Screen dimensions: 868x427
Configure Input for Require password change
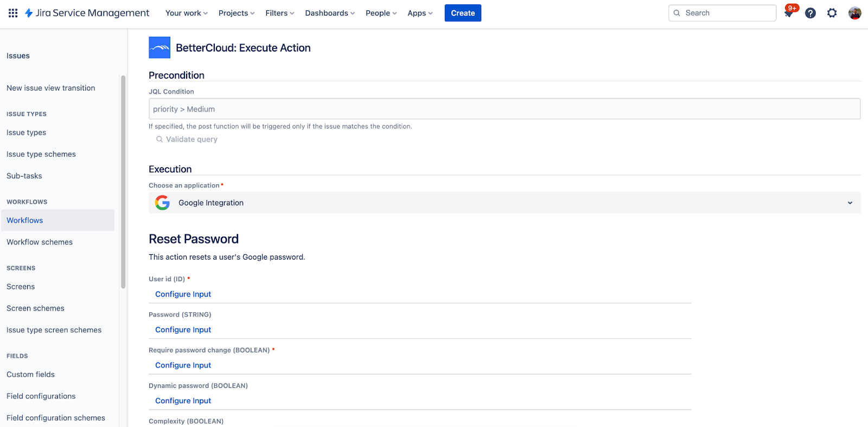(183, 365)
